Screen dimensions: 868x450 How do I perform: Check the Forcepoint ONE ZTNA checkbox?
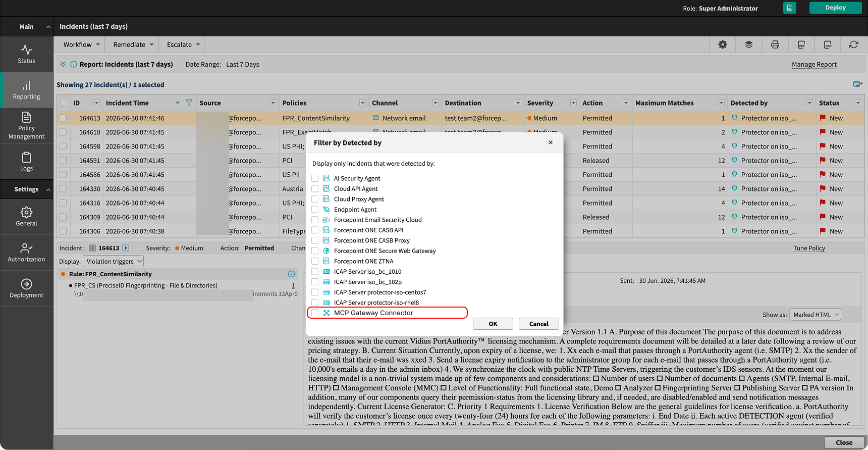315,261
